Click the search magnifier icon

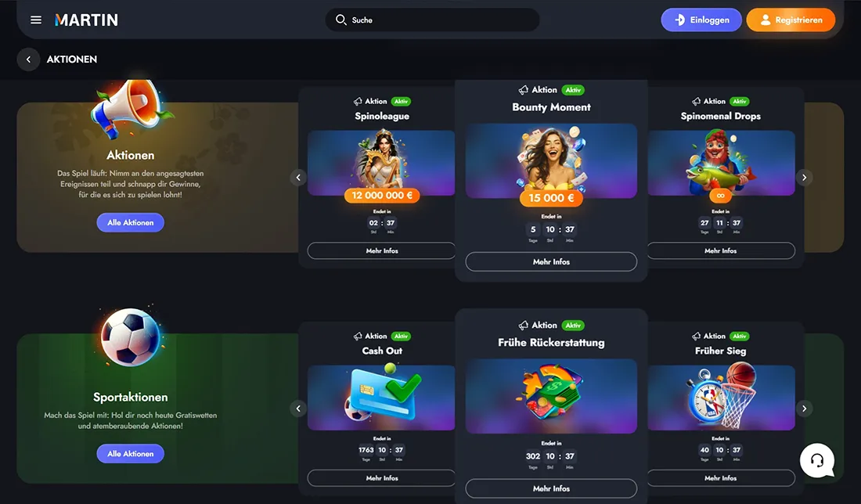pos(341,20)
